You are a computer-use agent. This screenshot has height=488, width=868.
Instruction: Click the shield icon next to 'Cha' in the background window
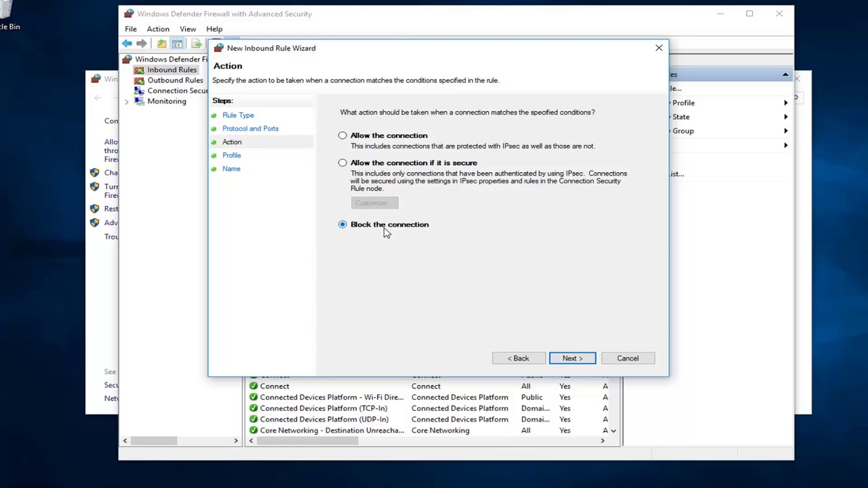coord(94,173)
